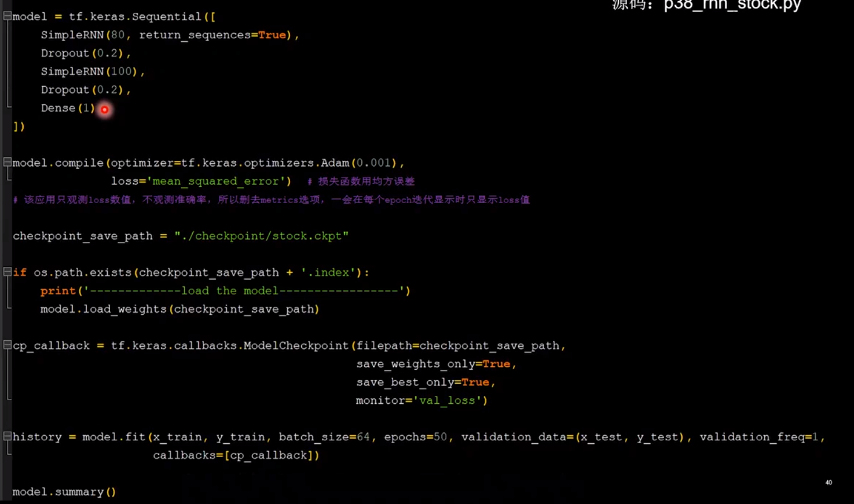Screen dimensions: 854x504
Task: Click the history variable name
Action: (x=37, y=437)
